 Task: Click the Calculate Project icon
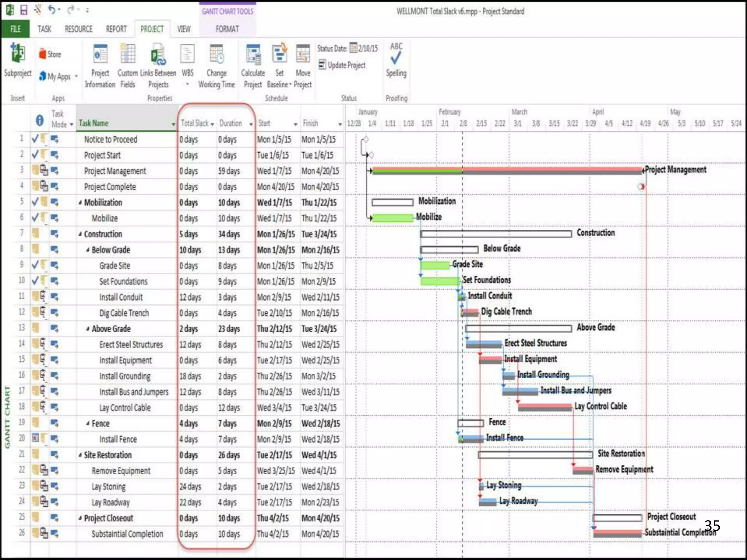coord(253,55)
